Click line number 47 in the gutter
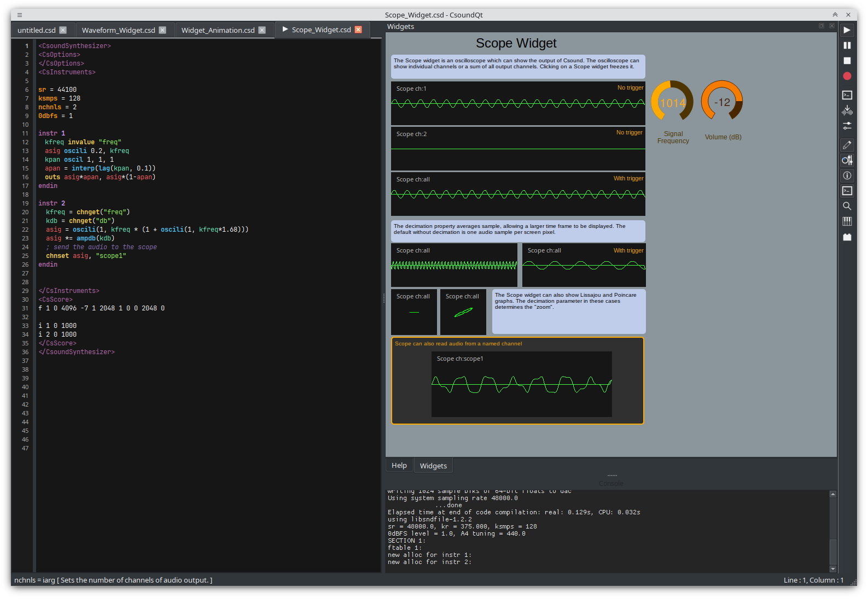868x599 pixels. tap(25, 448)
